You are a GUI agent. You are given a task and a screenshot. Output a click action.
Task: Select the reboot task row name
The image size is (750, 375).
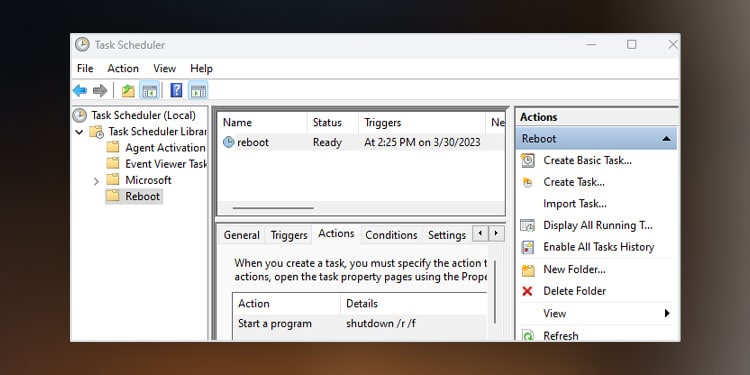(253, 143)
